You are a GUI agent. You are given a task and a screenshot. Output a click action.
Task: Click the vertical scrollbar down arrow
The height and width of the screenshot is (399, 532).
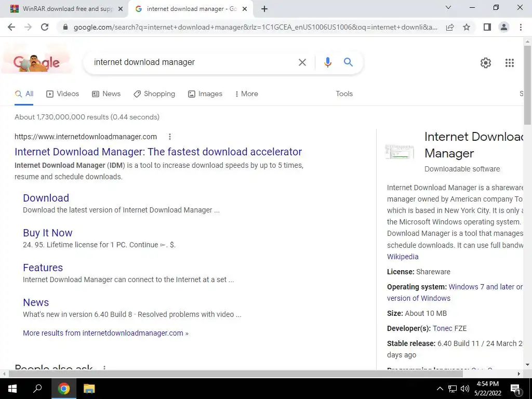[x=527, y=365]
